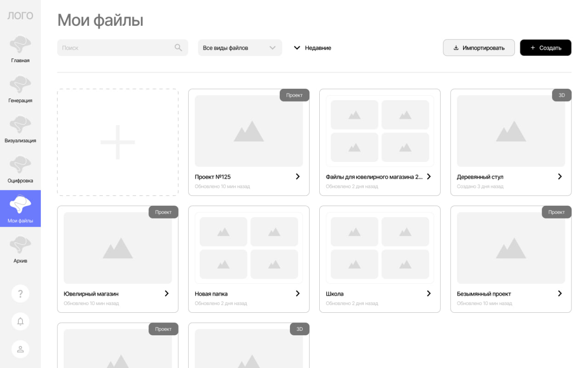Viewport: 588px width, 368px height.
Task: Click the Поиск search field
Action: 123,48
